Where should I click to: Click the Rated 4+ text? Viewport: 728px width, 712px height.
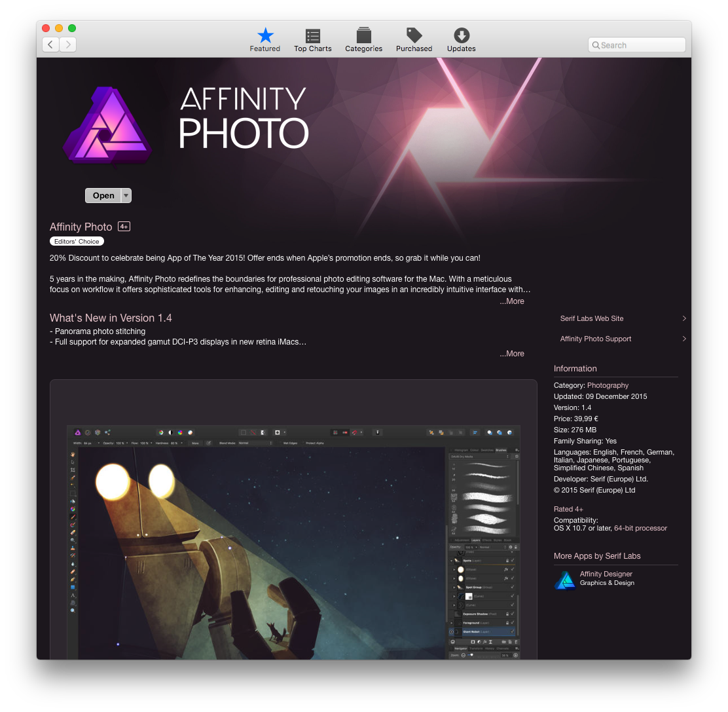(568, 510)
